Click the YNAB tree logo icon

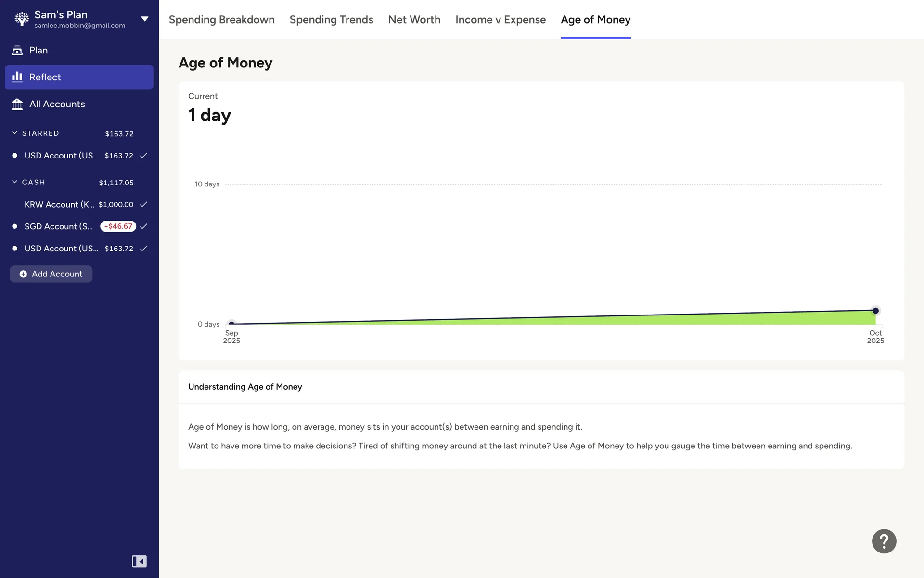pos(22,19)
